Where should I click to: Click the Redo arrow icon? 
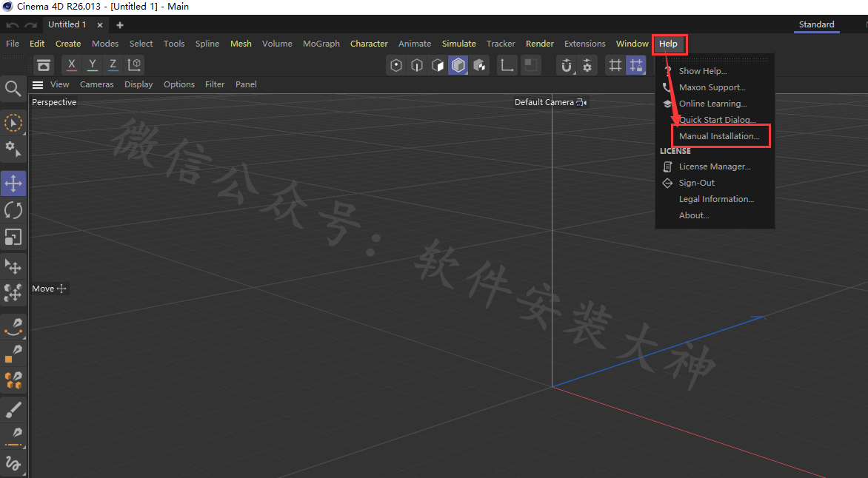[31, 25]
